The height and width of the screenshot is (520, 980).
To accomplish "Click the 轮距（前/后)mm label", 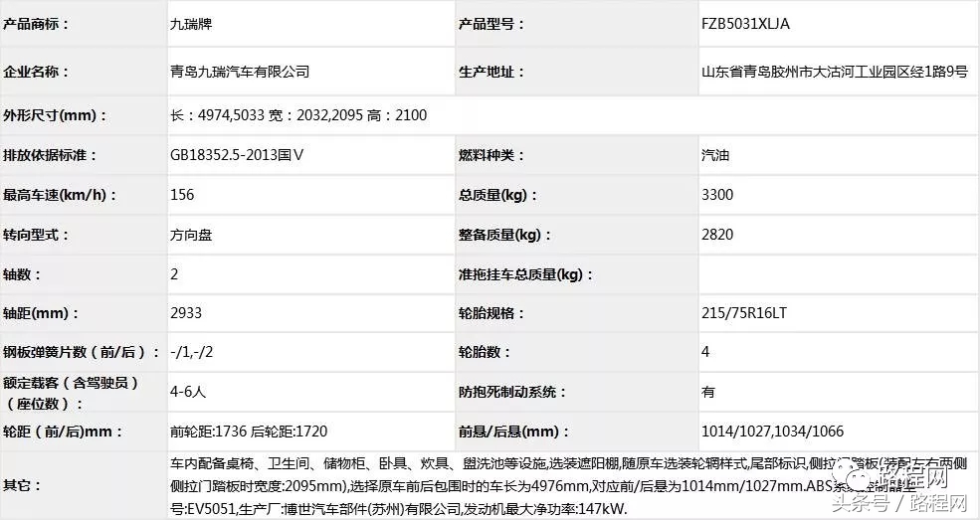I will 63,432.
